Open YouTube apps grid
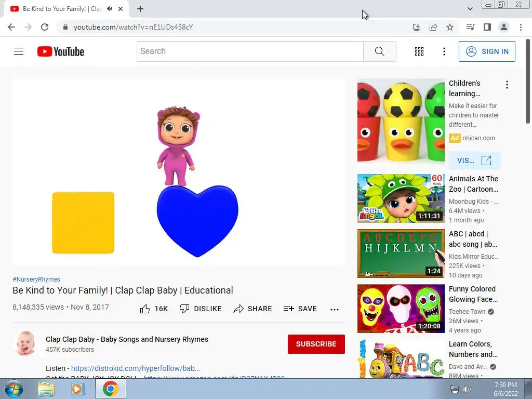Viewport: 532px width, 399px height. 419,51
